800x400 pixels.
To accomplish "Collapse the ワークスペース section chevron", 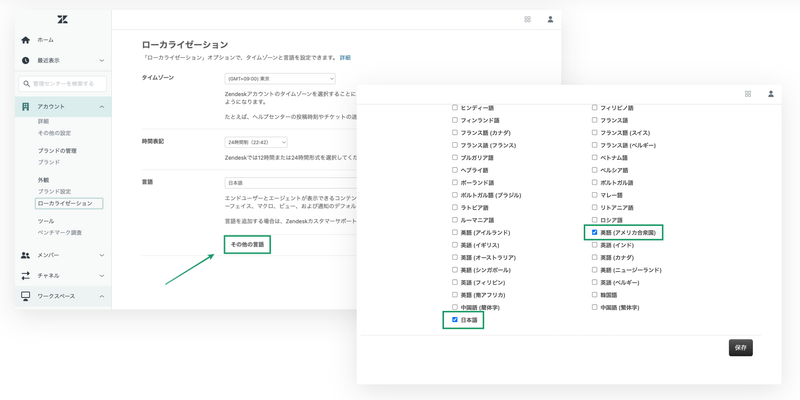I will [102, 296].
